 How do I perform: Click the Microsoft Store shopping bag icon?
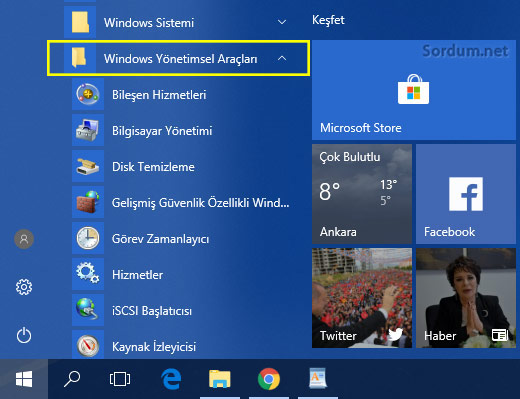413,89
